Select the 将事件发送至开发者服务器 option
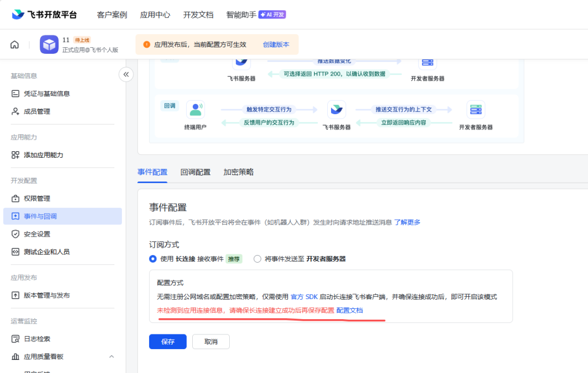The width and height of the screenshot is (588, 373). [x=257, y=259]
